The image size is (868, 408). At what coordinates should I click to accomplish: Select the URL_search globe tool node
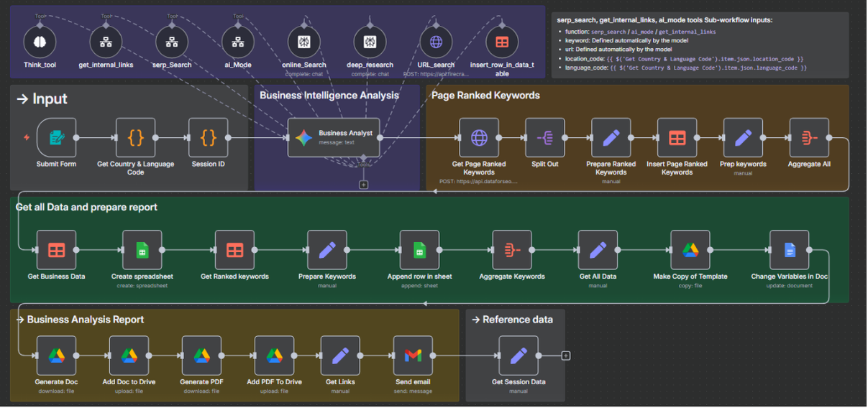pyautogui.click(x=436, y=42)
